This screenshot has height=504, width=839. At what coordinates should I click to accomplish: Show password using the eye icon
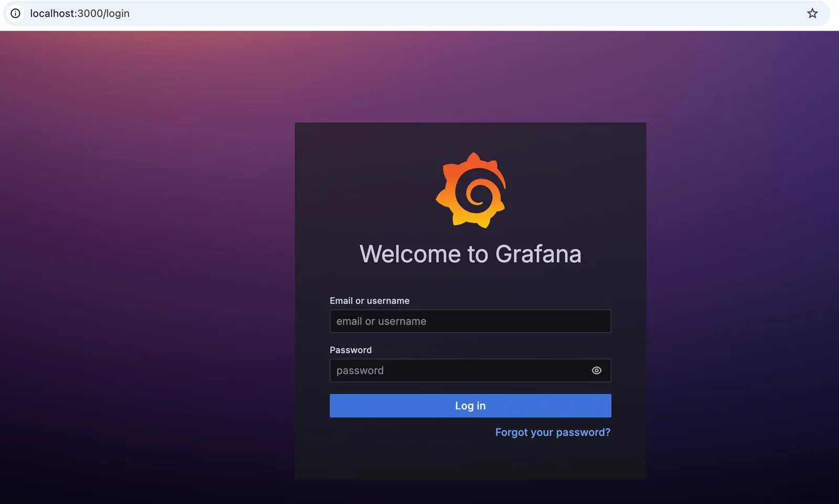coord(597,370)
